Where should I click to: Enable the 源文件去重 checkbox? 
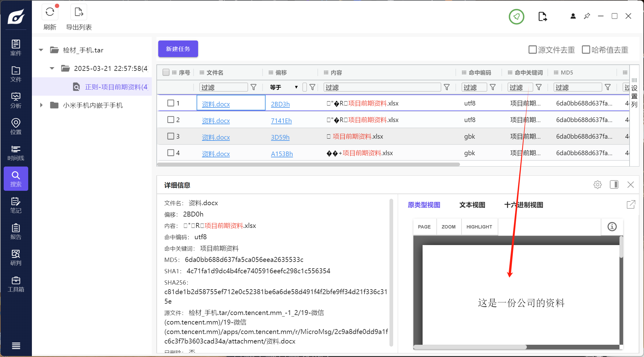[x=533, y=50]
